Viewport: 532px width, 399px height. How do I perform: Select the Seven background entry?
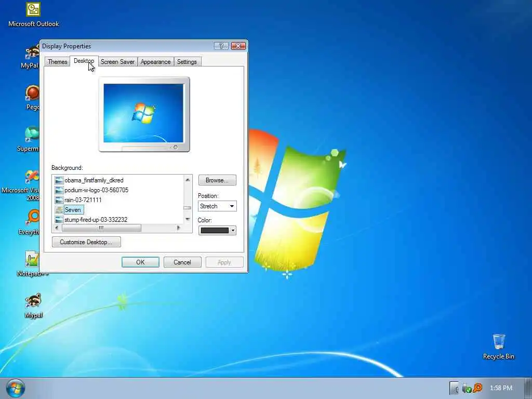(x=73, y=210)
